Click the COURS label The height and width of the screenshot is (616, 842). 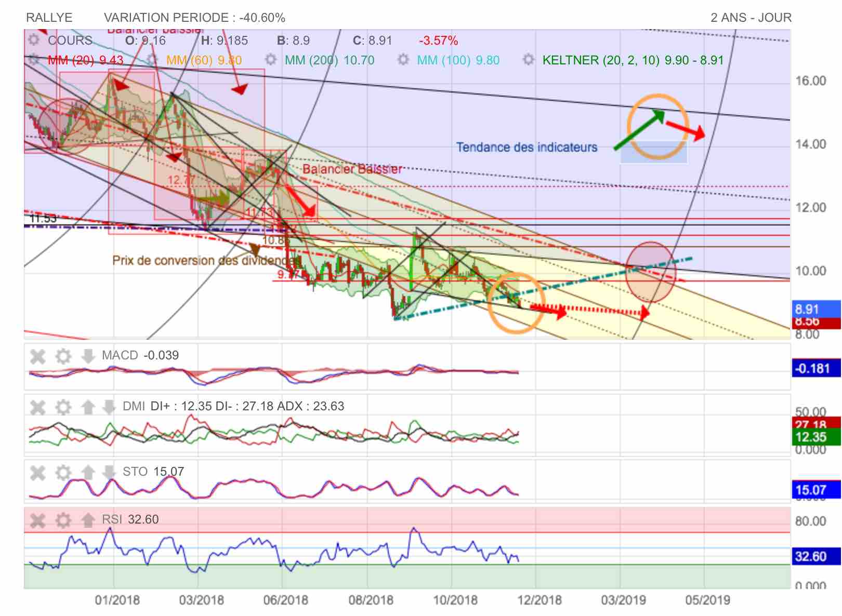70,41
